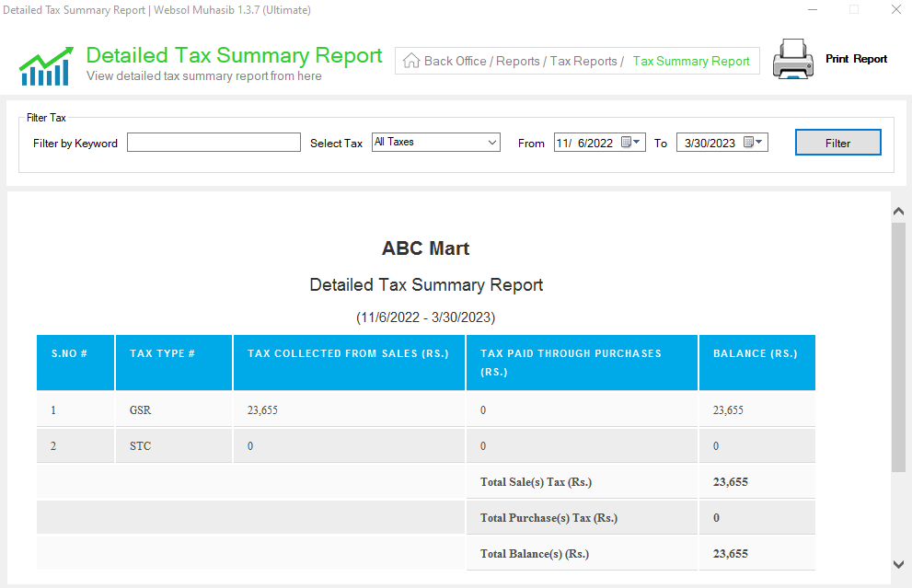Open the To date picker dropdown arrow

(759, 142)
